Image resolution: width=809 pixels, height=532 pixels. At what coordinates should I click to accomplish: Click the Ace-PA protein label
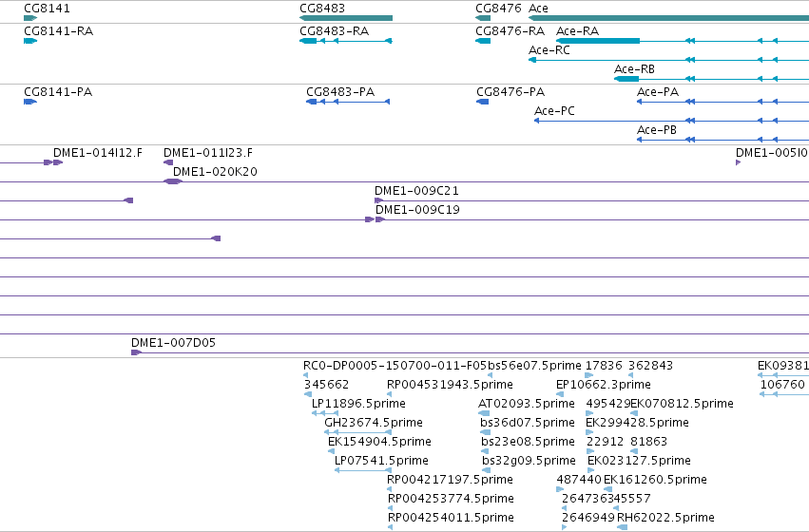point(658,92)
